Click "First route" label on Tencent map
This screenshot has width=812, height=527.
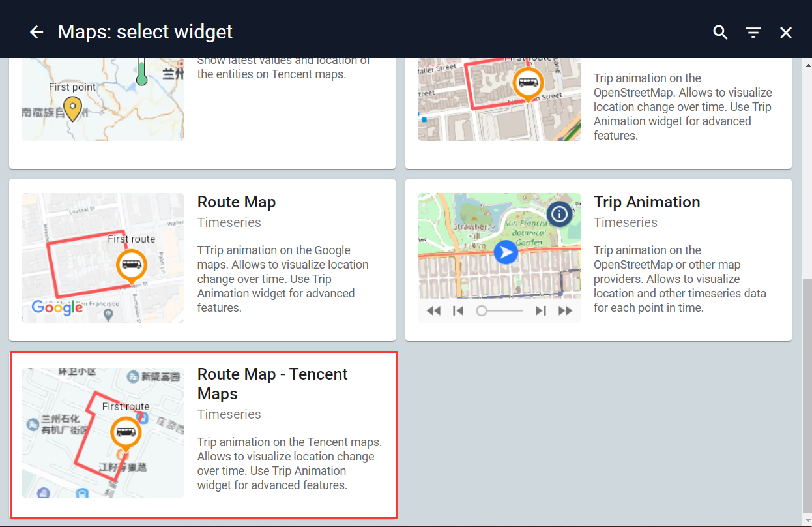(x=126, y=406)
